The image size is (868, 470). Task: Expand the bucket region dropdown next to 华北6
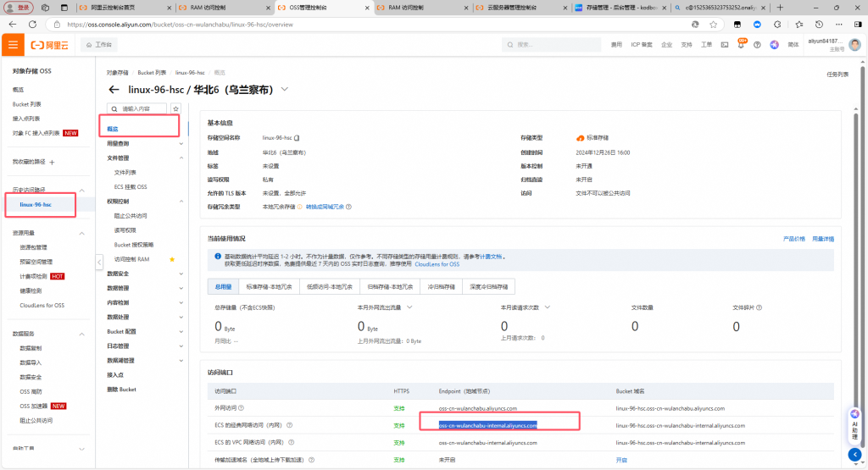(x=285, y=90)
